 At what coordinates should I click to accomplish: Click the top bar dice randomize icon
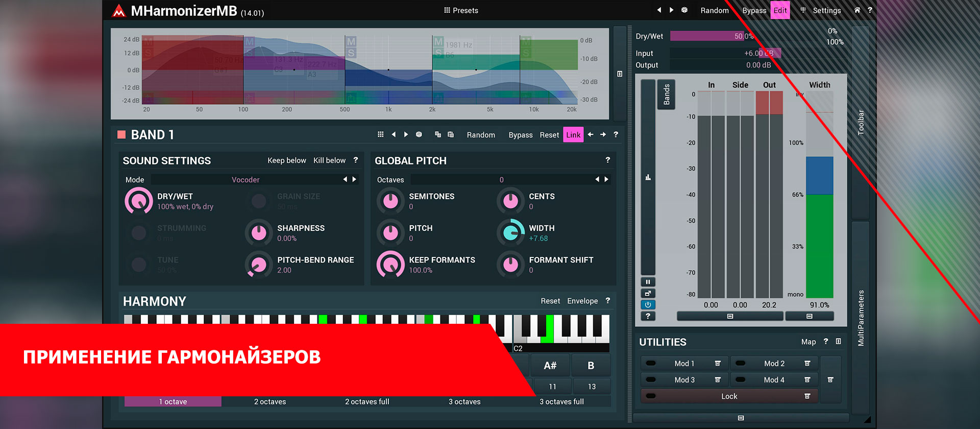[684, 10]
